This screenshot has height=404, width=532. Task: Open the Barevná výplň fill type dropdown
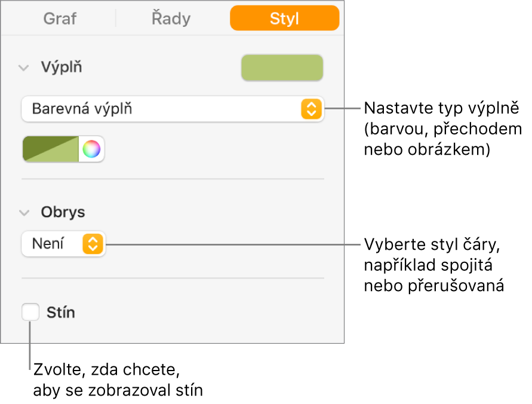tap(173, 109)
